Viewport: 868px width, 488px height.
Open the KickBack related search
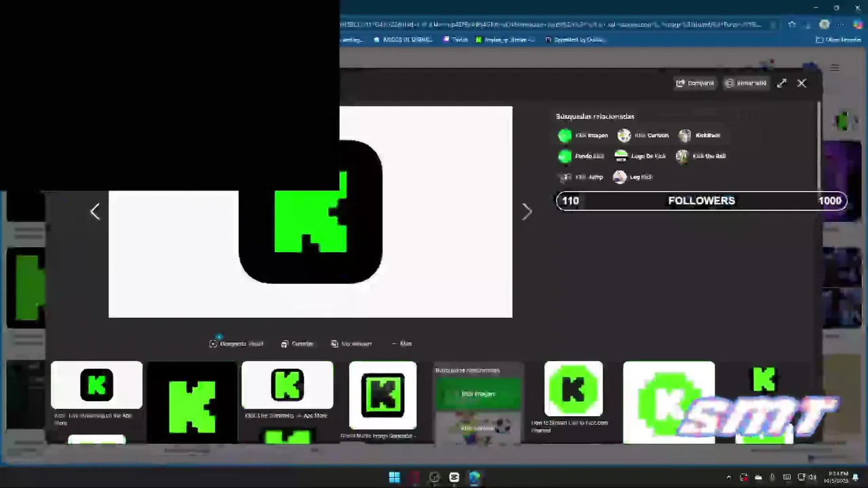coord(699,136)
